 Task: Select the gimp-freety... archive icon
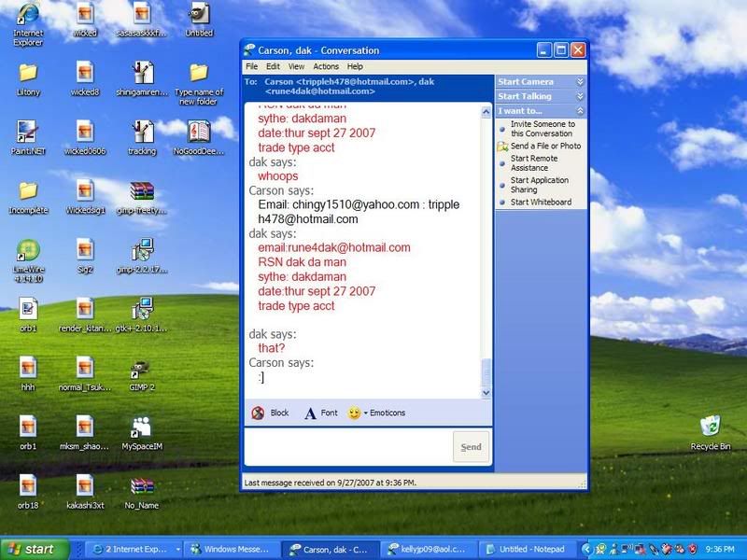coord(142,198)
